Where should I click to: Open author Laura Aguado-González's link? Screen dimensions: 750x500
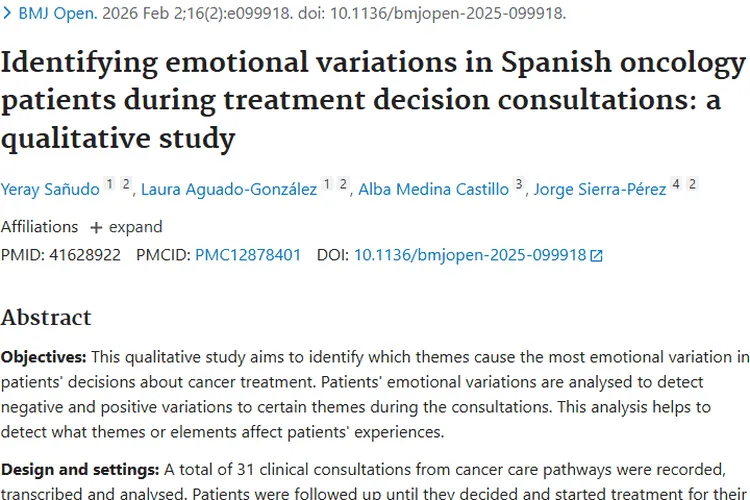point(229,189)
